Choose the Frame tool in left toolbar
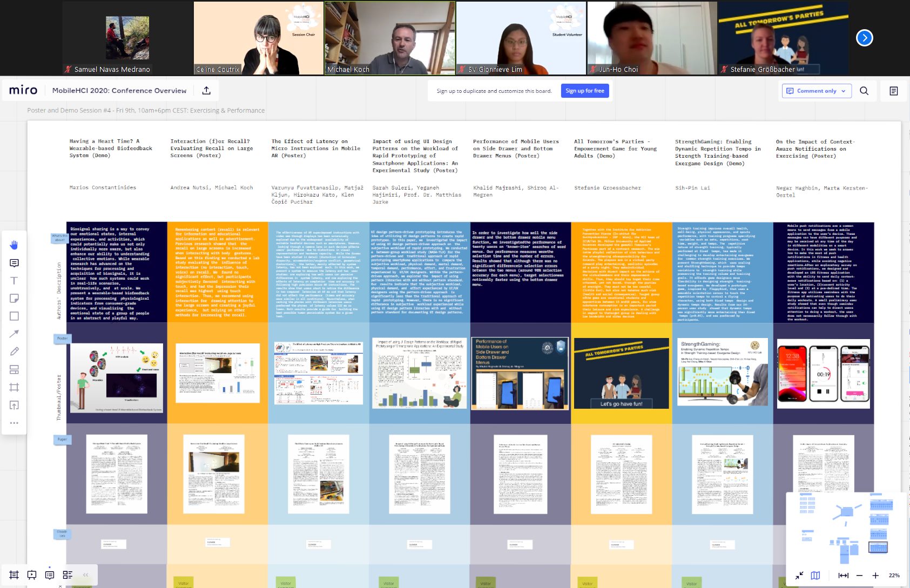The image size is (910, 588). (14, 387)
